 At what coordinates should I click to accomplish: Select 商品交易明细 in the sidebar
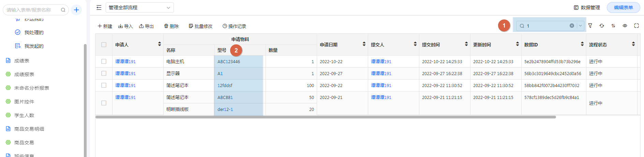(29, 129)
